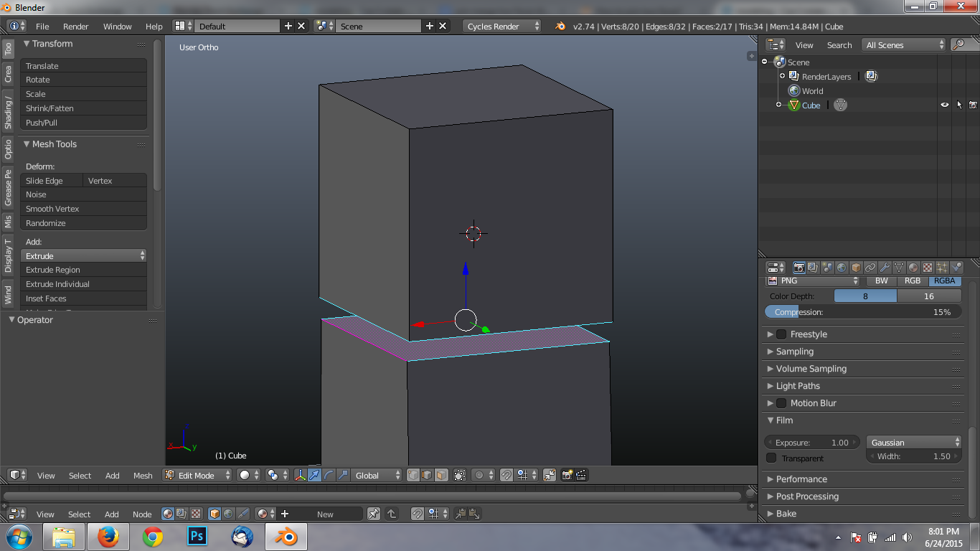Enable the Motion Blur checkbox
The image size is (980, 551).
[781, 403]
